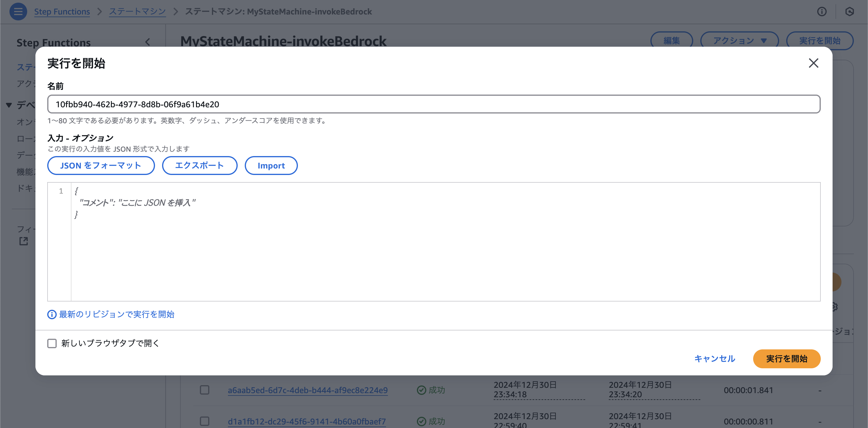Click the 名前 execution name input field
Image resolution: width=868 pixels, height=428 pixels.
tap(433, 104)
